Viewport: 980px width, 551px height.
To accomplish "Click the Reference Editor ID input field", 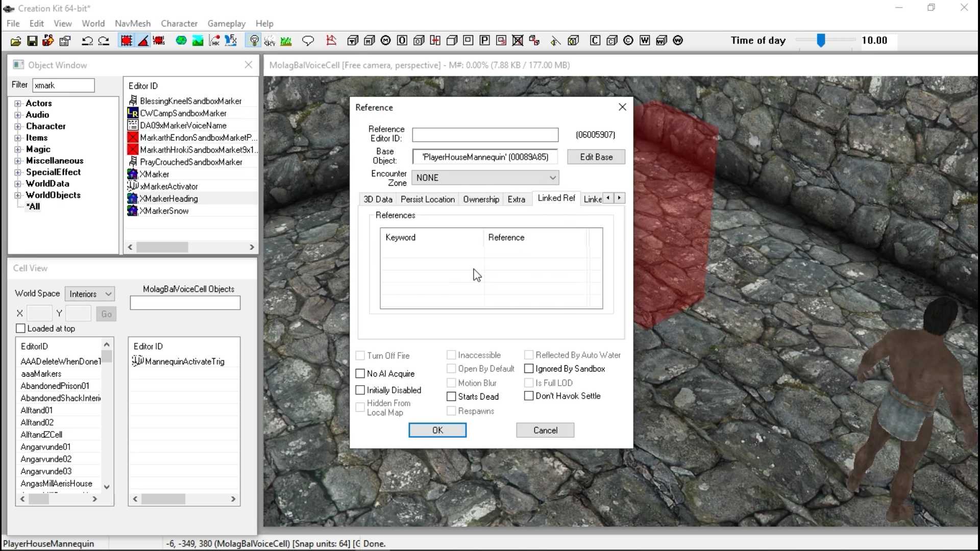I will [485, 135].
